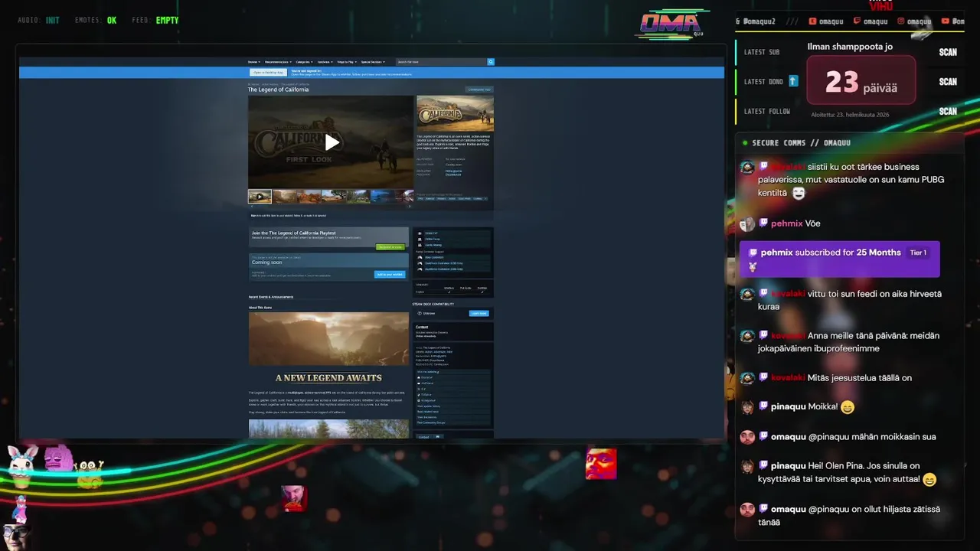Focus the Steam store search field
This screenshot has height=551, width=980.
[x=442, y=62]
